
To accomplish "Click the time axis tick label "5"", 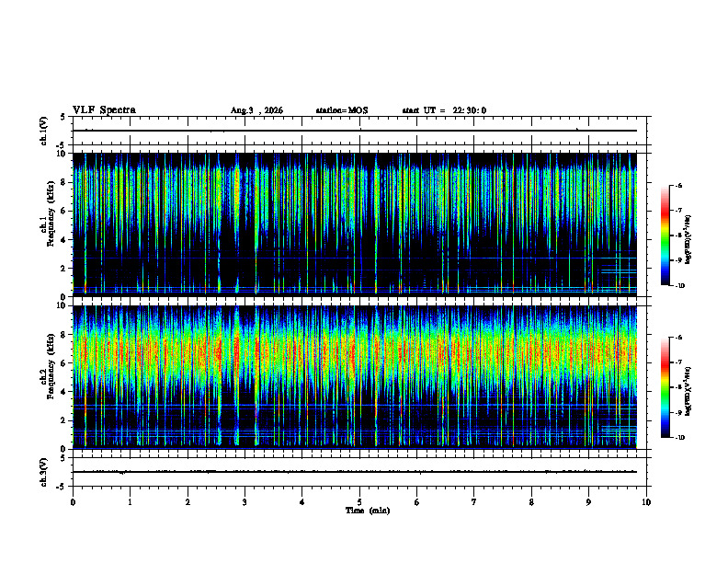I will [359, 502].
